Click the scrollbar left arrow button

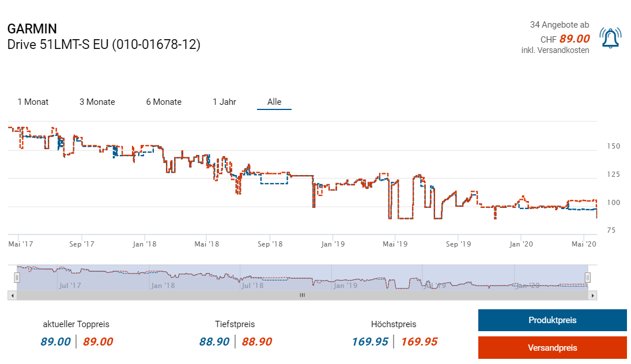click(x=12, y=295)
